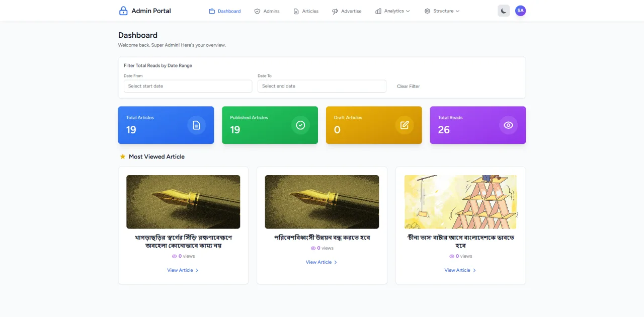Click the document icon on Total Articles card
The width and height of the screenshot is (644, 317).
pyautogui.click(x=197, y=125)
